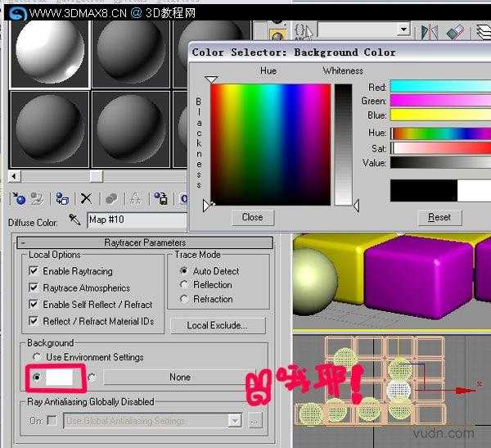Select the first highlighted material sample sphere
Image resolution: width=491 pixels, height=448 pixels.
click(x=50, y=52)
